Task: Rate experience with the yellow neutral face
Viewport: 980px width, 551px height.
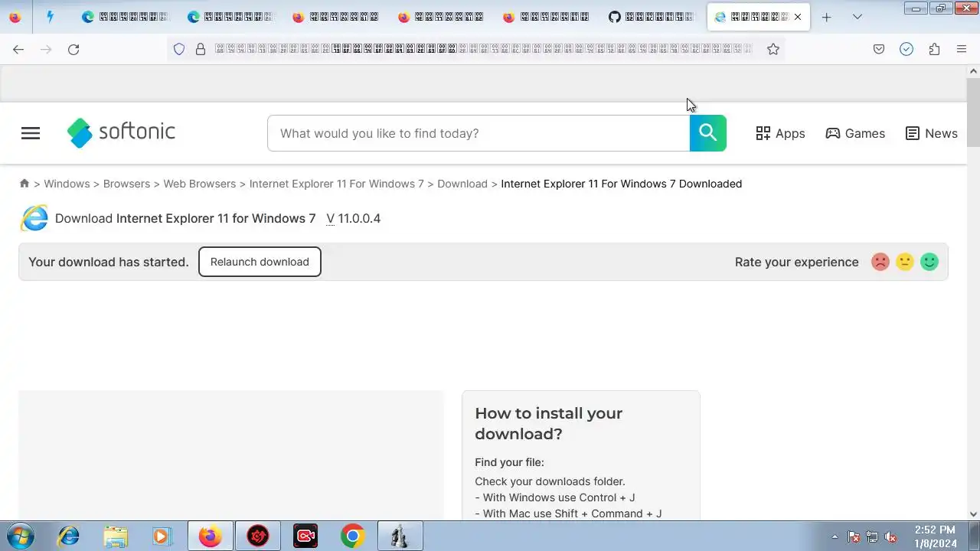Action: tap(905, 262)
